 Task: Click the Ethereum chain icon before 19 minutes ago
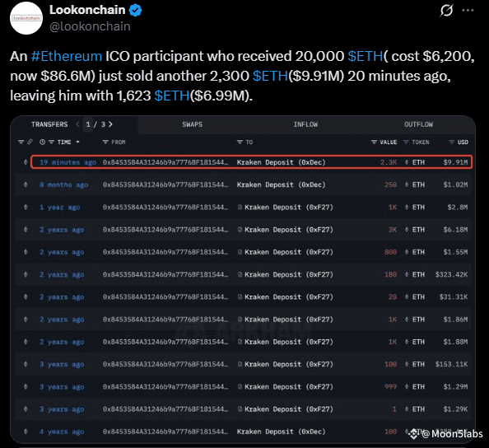[x=26, y=162]
